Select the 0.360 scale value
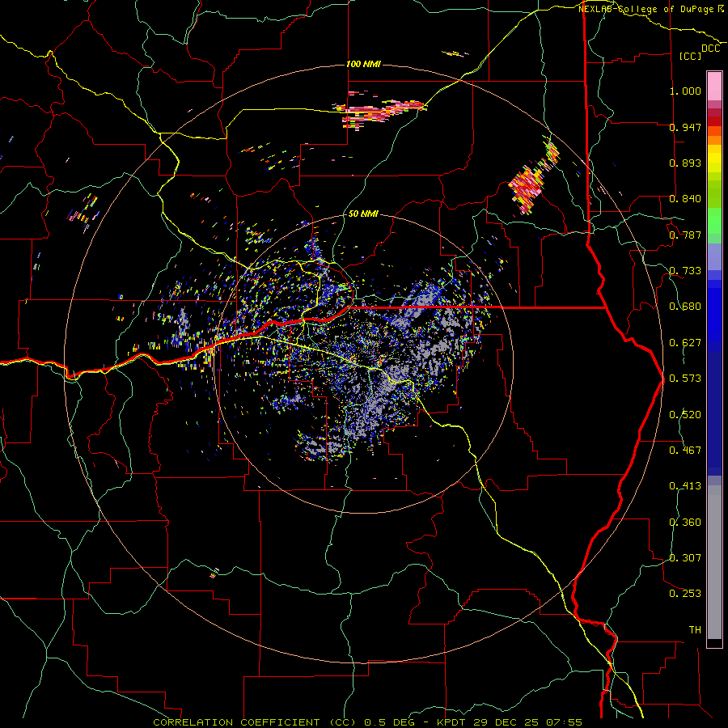728x728 pixels. [x=685, y=523]
